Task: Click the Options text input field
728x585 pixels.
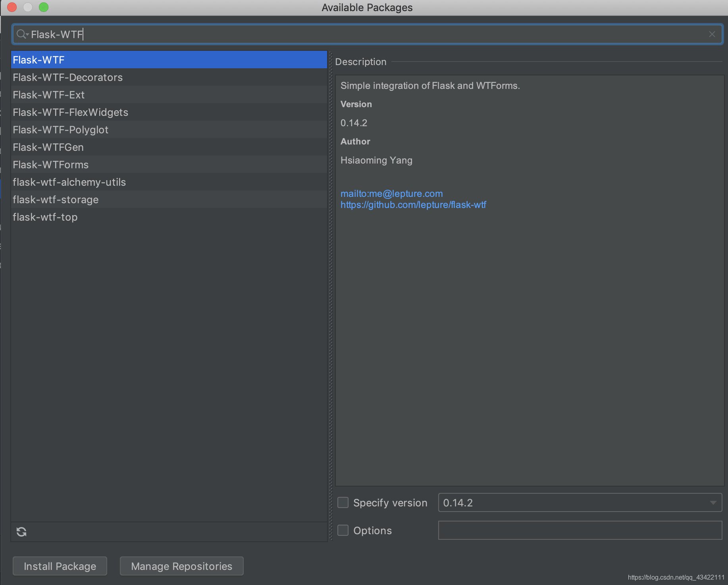Action: 580,530
